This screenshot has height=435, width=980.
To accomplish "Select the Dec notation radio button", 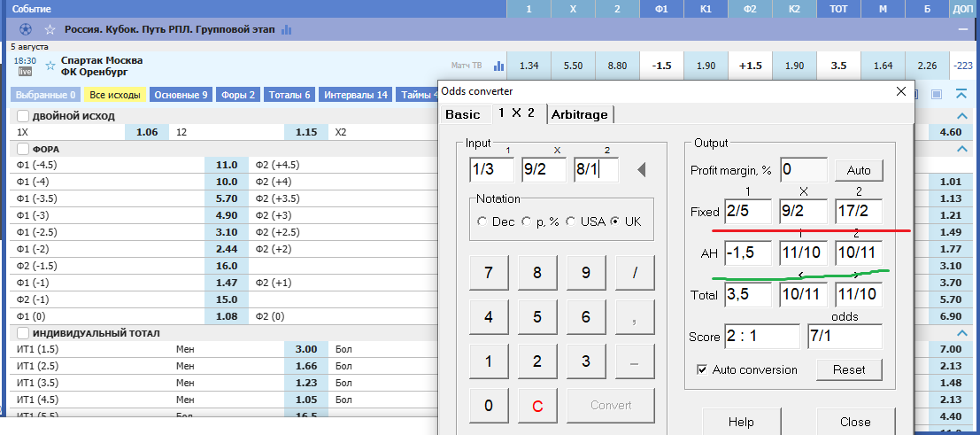I will (x=482, y=221).
